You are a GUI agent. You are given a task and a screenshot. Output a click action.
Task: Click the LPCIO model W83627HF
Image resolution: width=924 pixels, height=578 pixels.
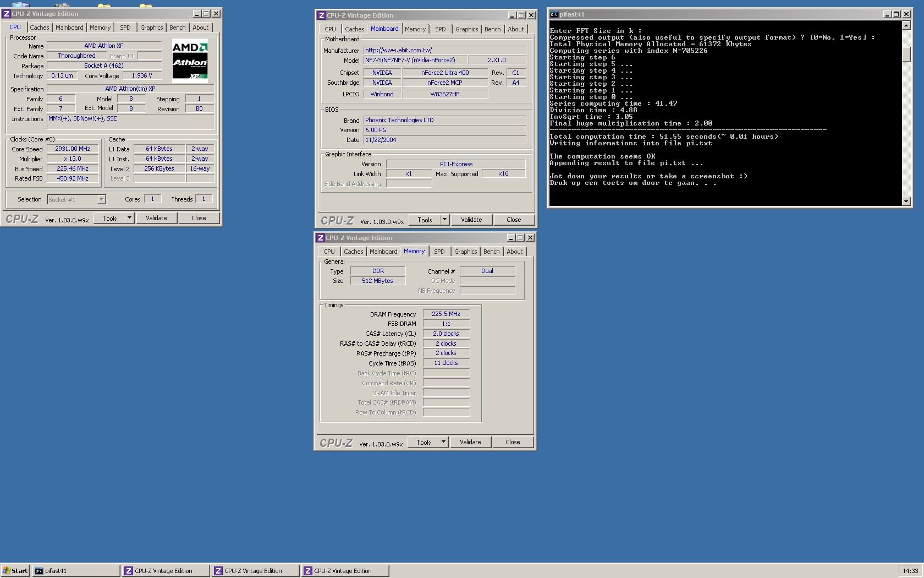[445, 94]
